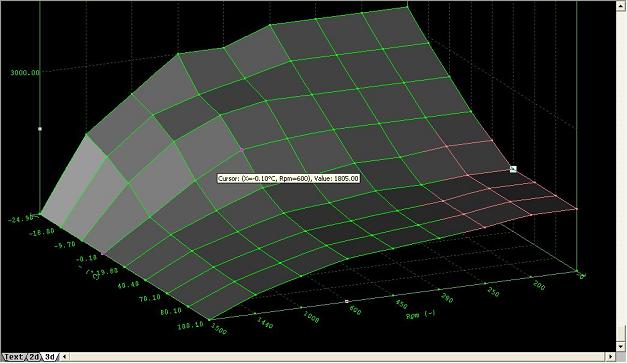The width and height of the screenshot is (627, 363).
Task: Select the rightmost pink corner node of the surface
Action: coord(577,209)
